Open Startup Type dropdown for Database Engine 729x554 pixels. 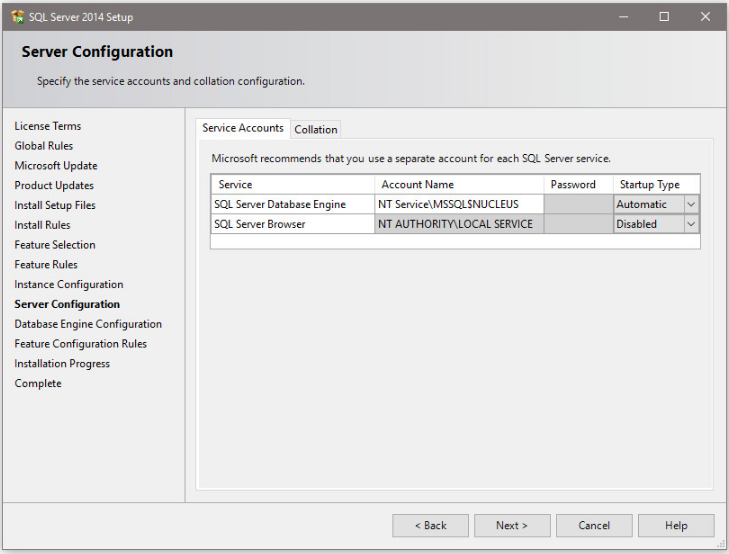[690, 204]
